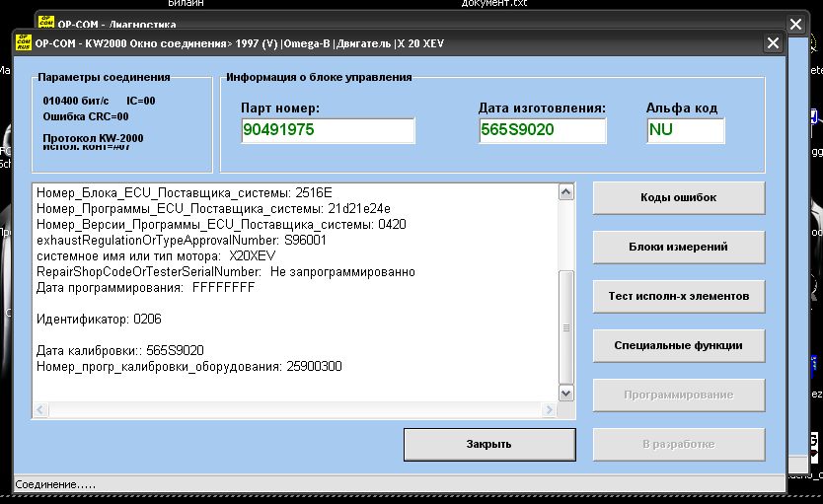The height and width of the screenshot is (504, 823).
Task: Click the Дата изготовления field 565S9020
Action: [543, 130]
